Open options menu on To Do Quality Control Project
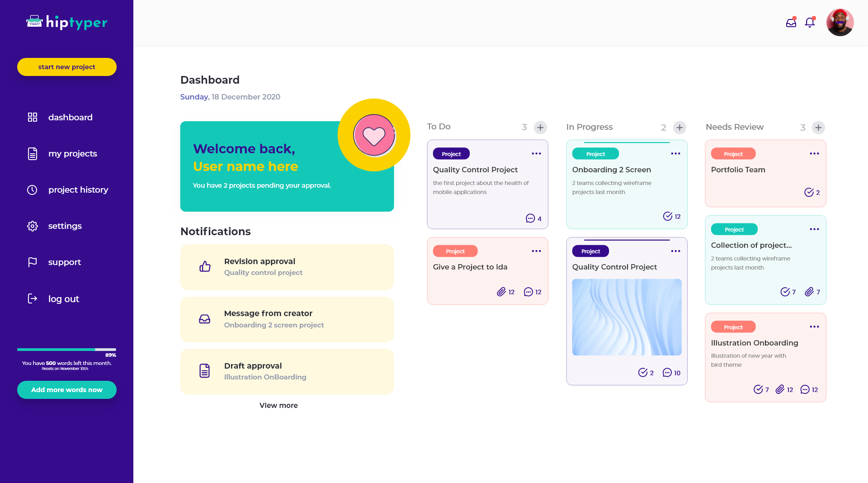The image size is (868, 483). click(536, 154)
